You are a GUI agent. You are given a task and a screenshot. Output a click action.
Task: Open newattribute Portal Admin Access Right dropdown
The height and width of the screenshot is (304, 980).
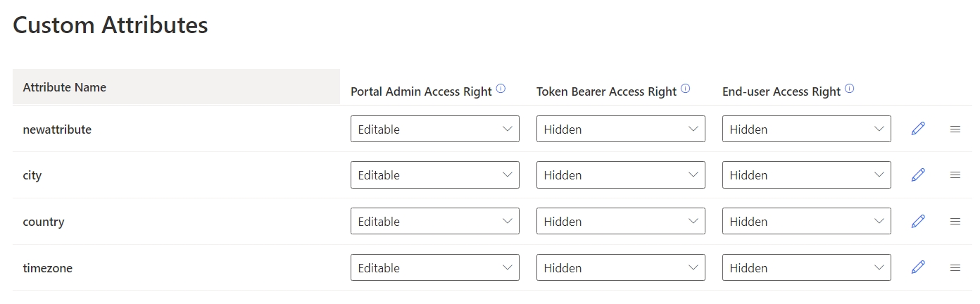[x=434, y=129]
